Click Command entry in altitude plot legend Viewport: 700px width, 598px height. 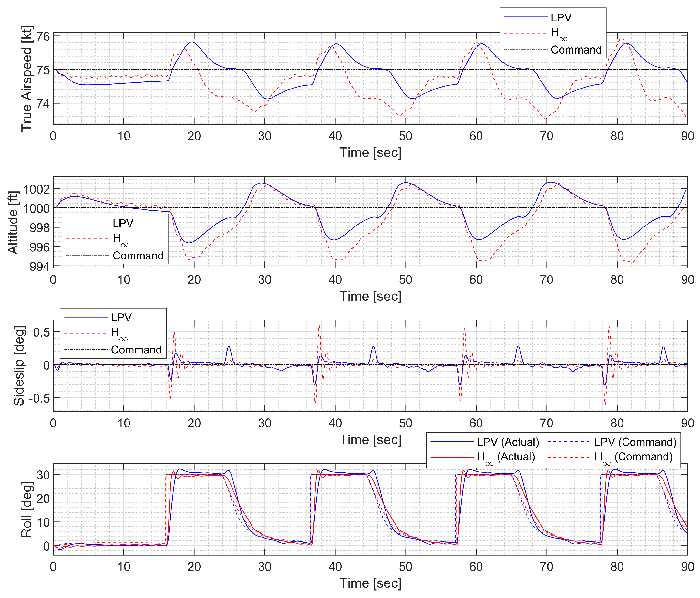138,256
